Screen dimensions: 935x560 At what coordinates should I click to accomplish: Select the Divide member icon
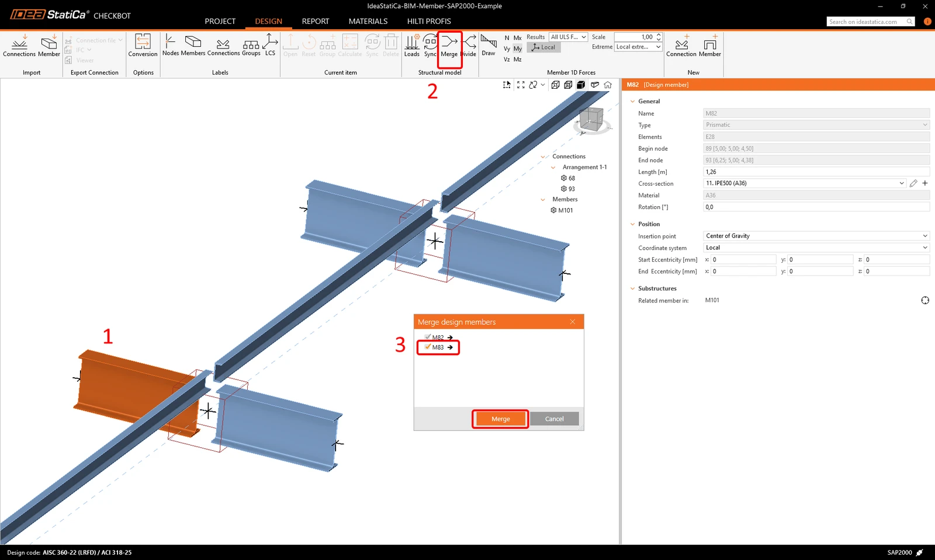469,46
